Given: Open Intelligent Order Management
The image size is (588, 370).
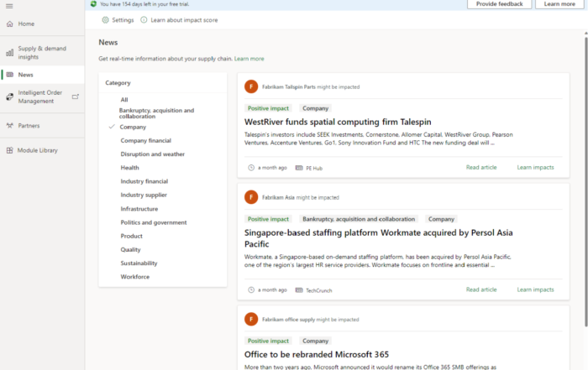Looking at the screenshot, I should coord(42,96).
